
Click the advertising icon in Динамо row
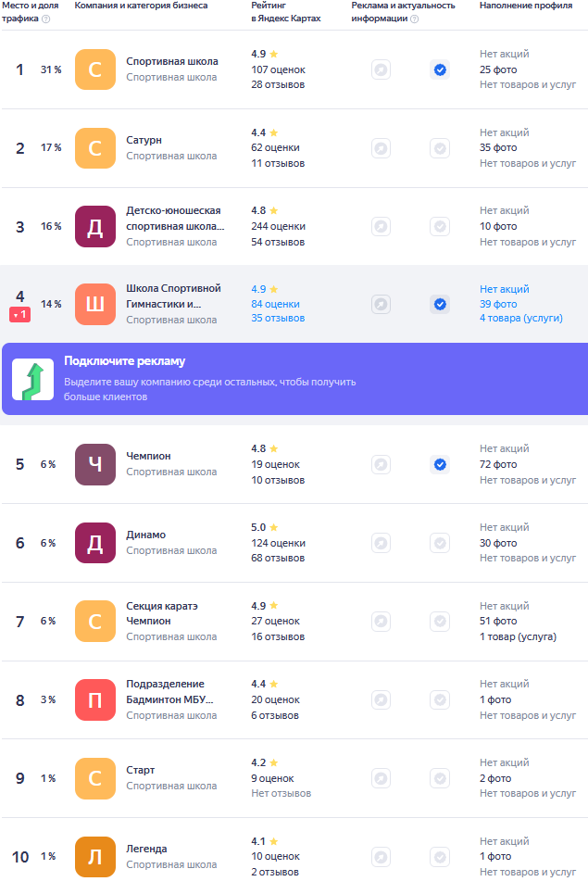click(x=381, y=543)
